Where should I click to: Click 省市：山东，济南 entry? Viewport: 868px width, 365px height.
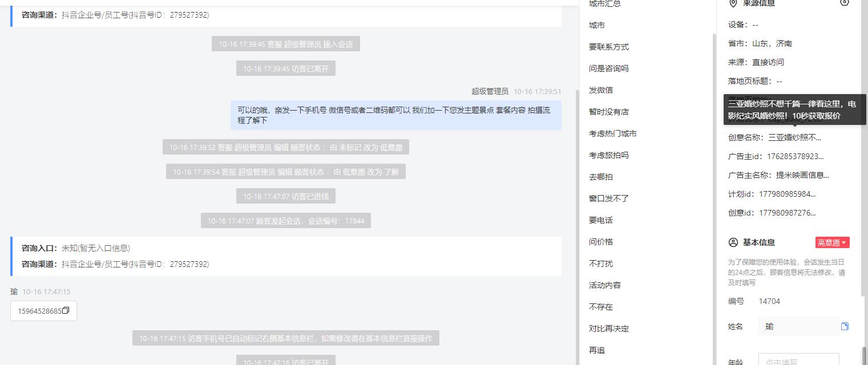point(760,43)
